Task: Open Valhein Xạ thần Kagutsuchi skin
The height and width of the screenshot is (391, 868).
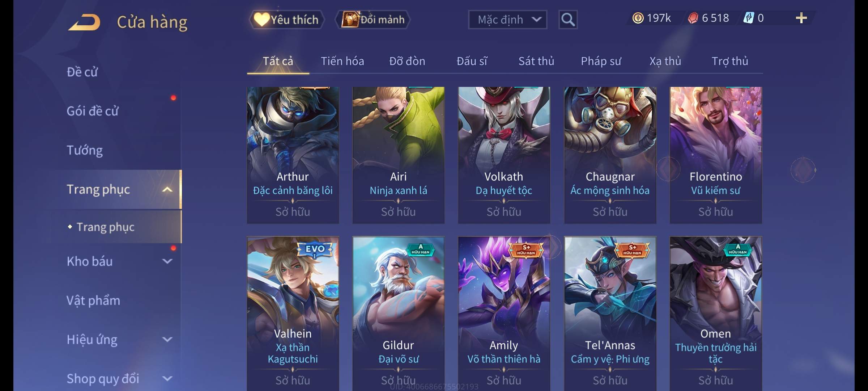Action: (x=293, y=314)
